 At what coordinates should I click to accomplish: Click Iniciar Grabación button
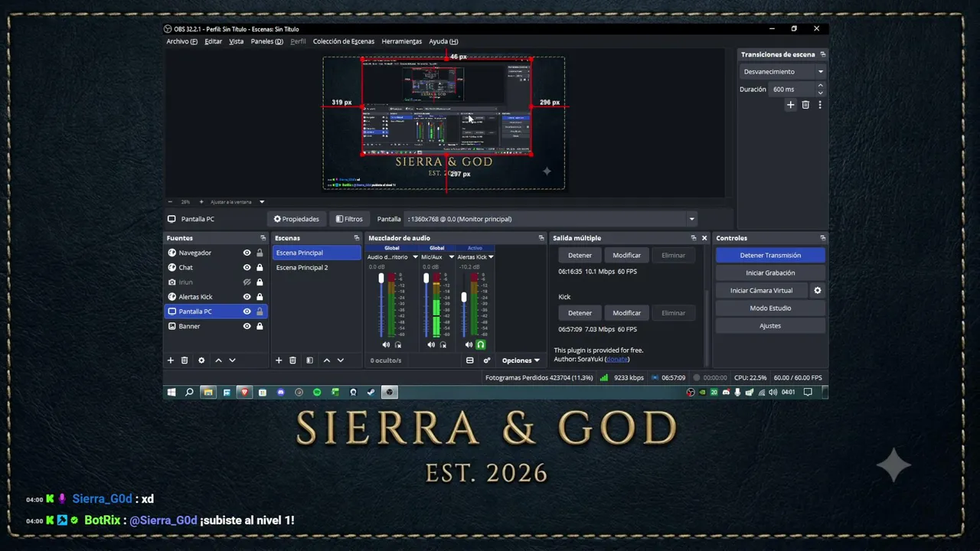[770, 273]
